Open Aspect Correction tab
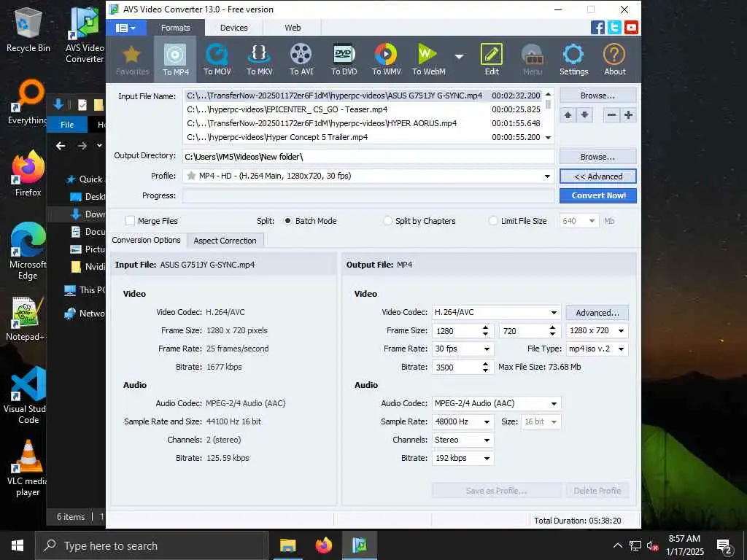747x560 pixels. [x=225, y=241]
